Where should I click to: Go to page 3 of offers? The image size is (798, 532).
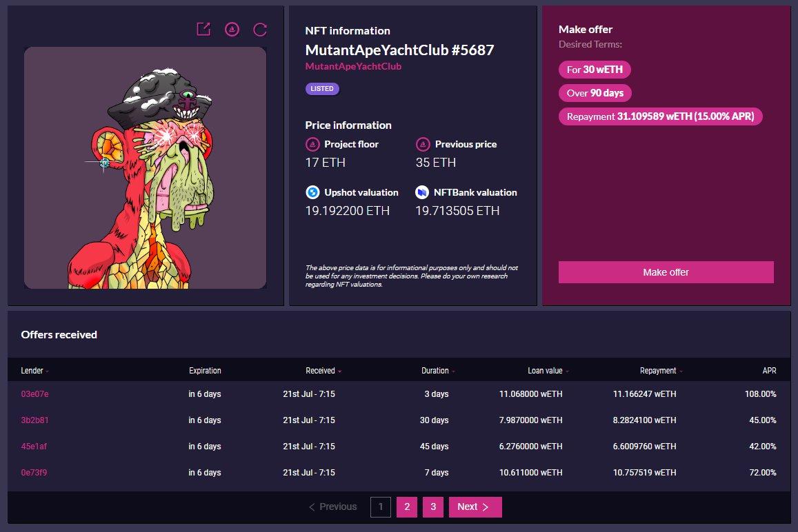(x=433, y=507)
